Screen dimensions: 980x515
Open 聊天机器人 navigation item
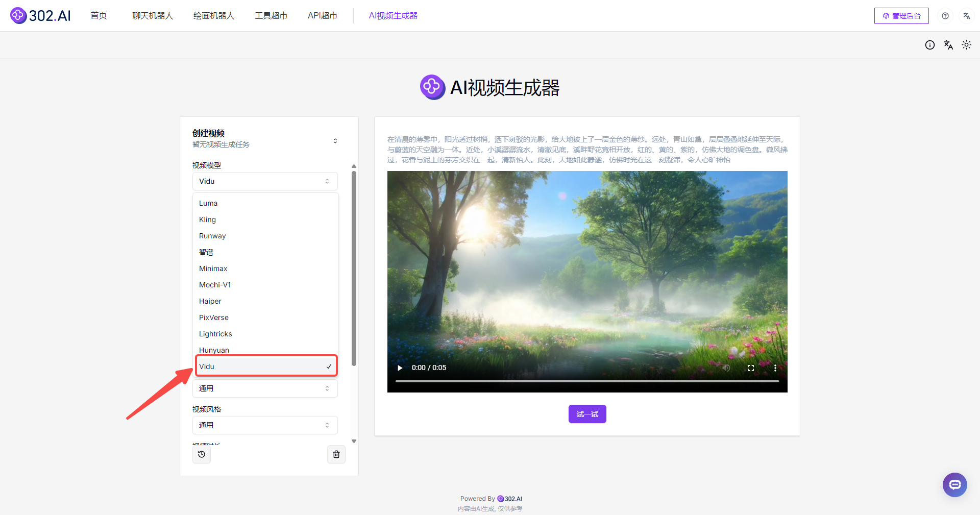pos(153,15)
